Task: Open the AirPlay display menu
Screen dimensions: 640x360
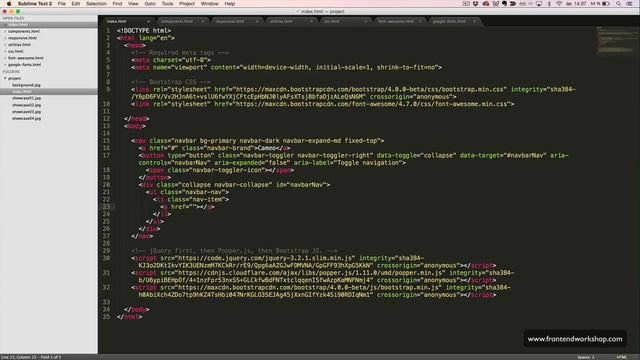Action: click(539, 4)
